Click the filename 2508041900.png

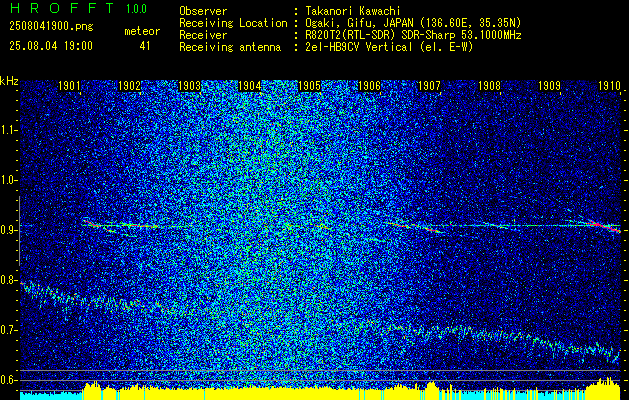(51, 27)
